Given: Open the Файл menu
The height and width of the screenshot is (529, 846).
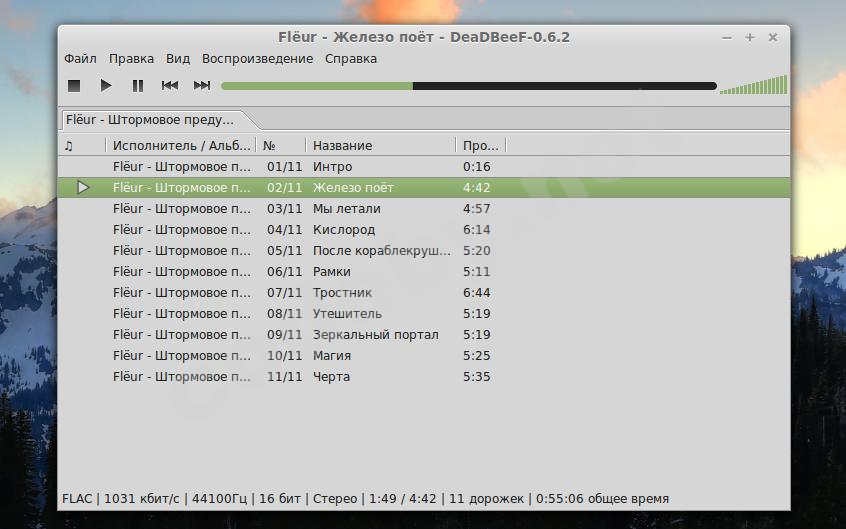Looking at the screenshot, I should [80, 58].
